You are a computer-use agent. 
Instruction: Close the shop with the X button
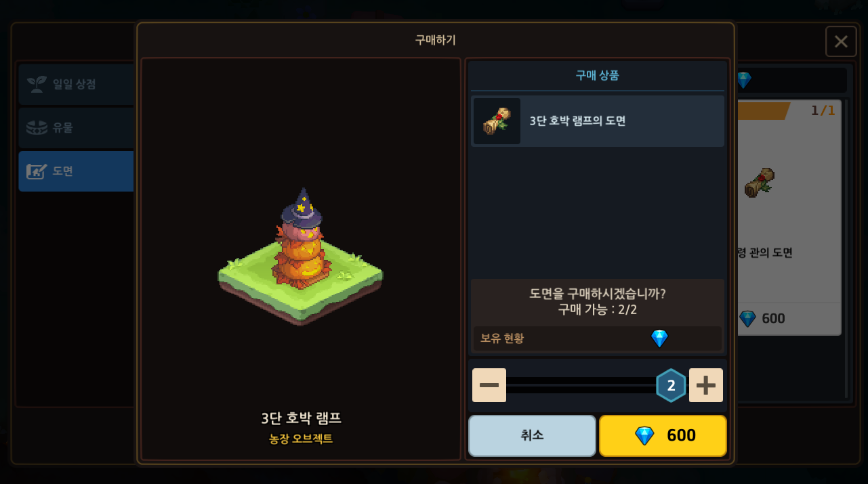841,41
